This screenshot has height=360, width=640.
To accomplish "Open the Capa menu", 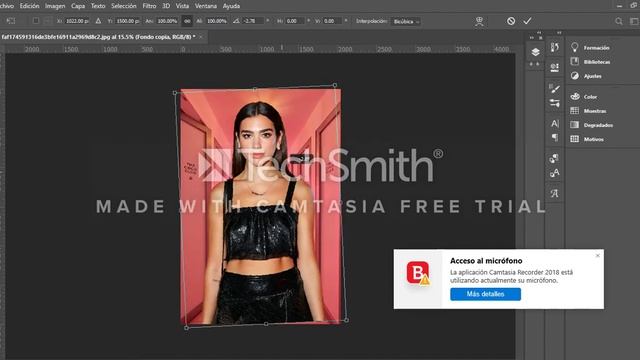I will point(78,6).
